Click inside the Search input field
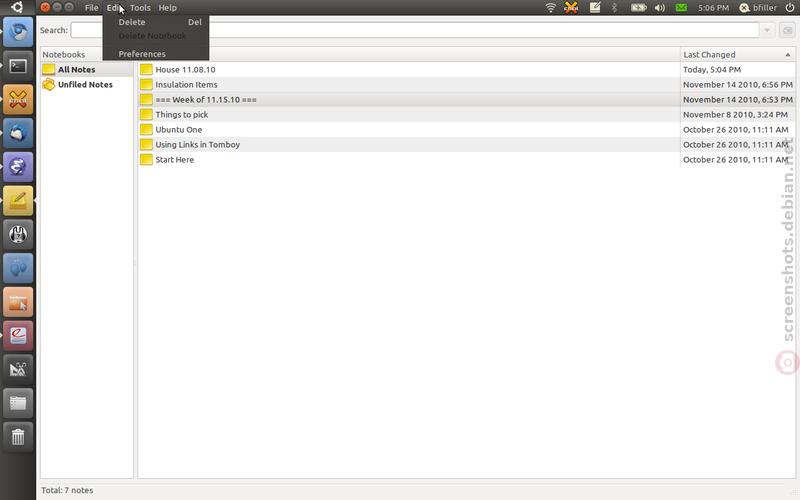The image size is (800, 500). 414,30
